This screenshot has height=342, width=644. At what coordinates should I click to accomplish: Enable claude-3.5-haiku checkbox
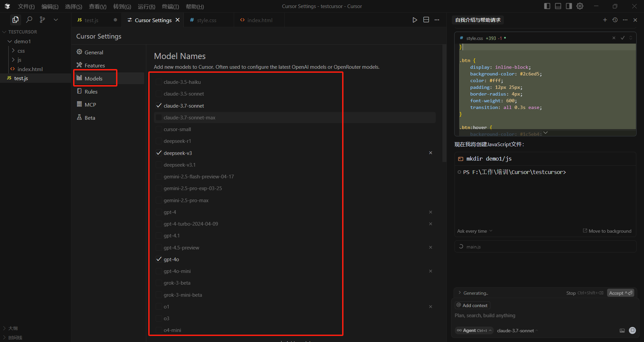click(x=159, y=82)
